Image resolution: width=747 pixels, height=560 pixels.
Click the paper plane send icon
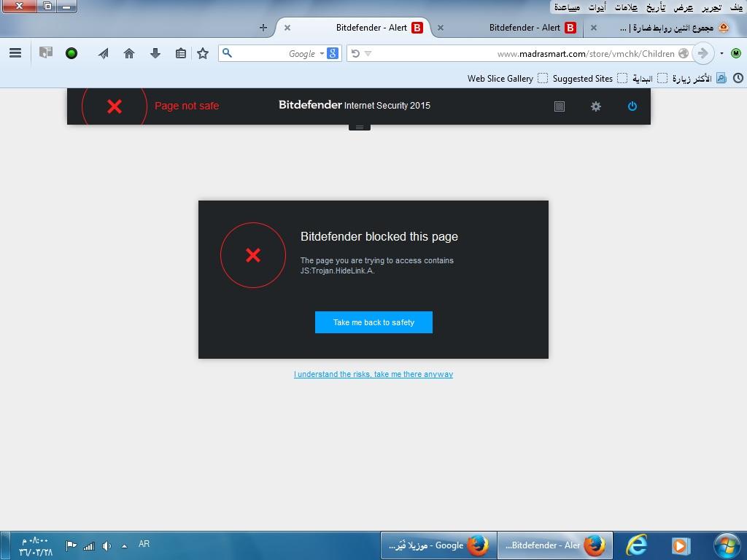[x=104, y=53]
